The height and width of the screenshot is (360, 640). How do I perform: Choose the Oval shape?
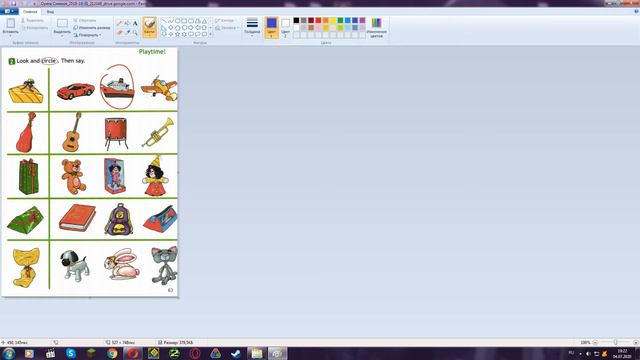178,21
